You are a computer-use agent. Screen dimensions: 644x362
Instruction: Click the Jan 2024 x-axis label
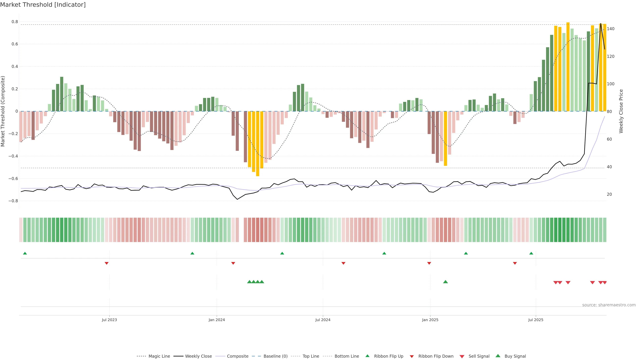coord(217,320)
